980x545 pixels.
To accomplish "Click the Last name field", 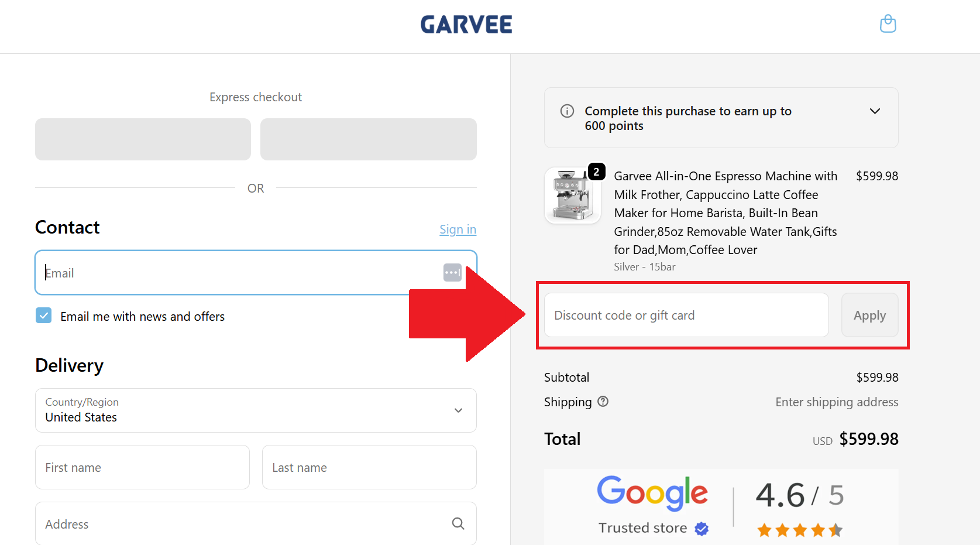I will [x=369, y=467].
